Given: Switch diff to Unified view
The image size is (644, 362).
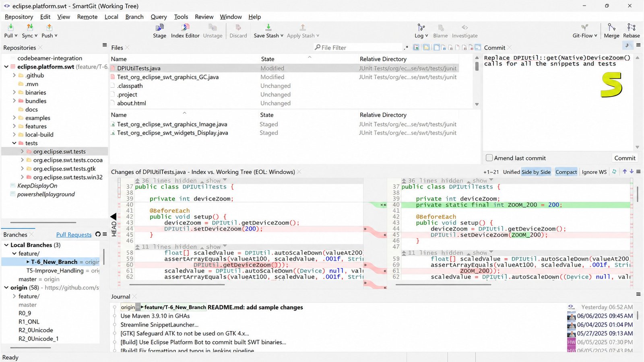Looking at the screenshot, I should tap(511, 172).
